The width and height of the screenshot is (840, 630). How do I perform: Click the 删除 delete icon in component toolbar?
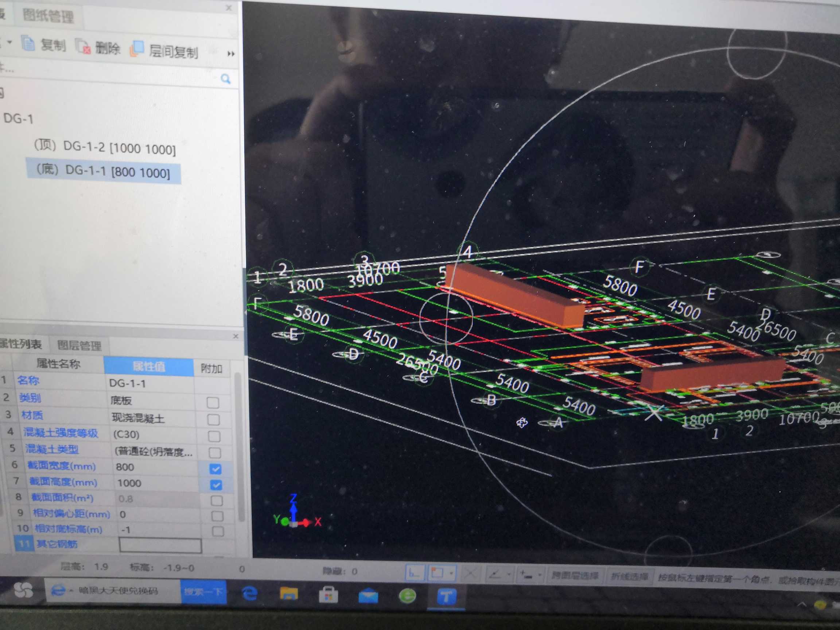coord(83,47)
